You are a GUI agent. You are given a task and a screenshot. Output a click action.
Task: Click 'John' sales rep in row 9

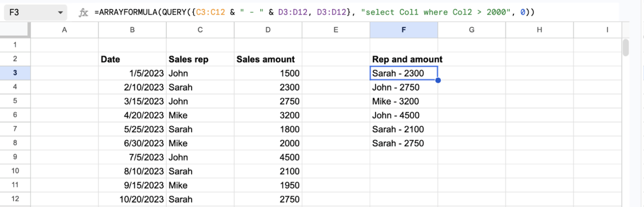(x=200, y=157)
